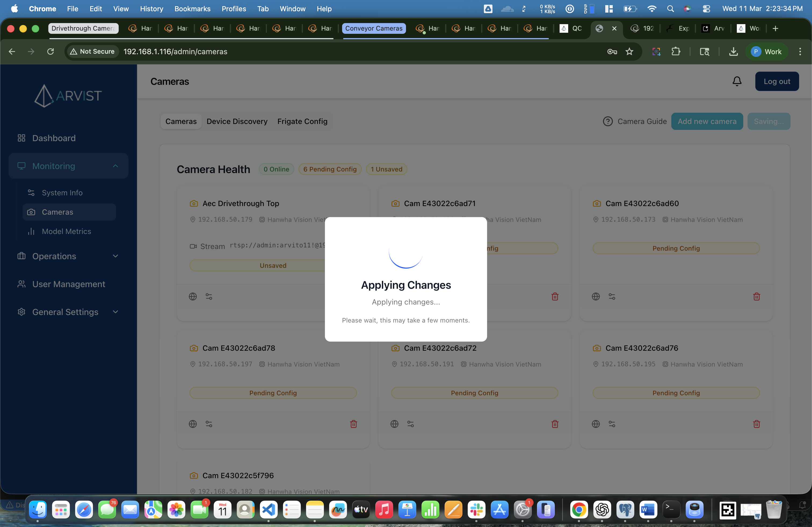Open Model Metrics from the sidebar
Viewport: 812px width, 527px height.
coord(66,231)
